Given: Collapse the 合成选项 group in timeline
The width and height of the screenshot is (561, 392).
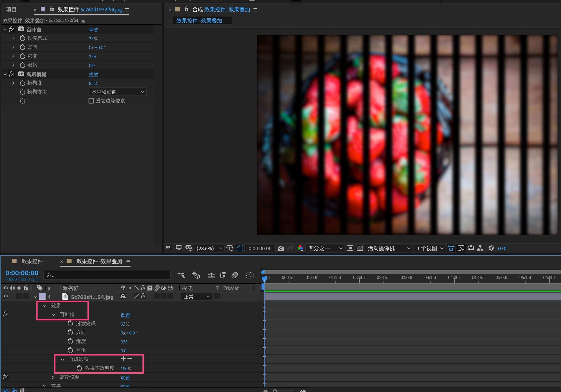Looking at the screenshot, I should coord(62,359).
